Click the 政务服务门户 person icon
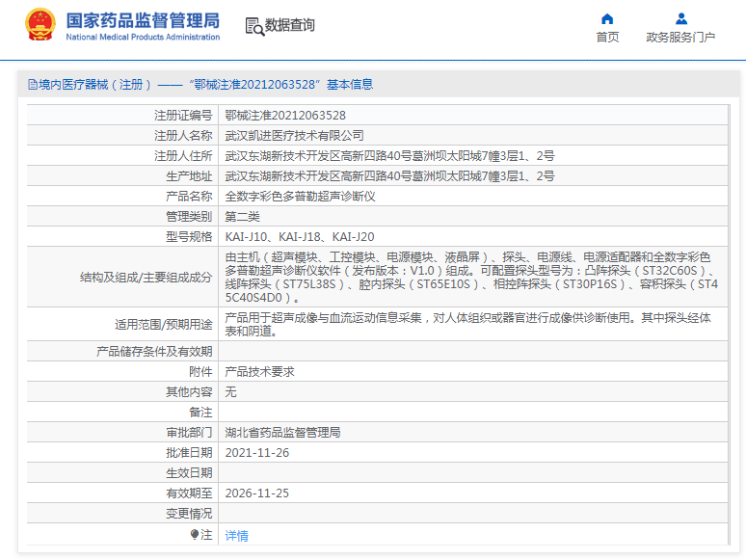 [680, 18]
